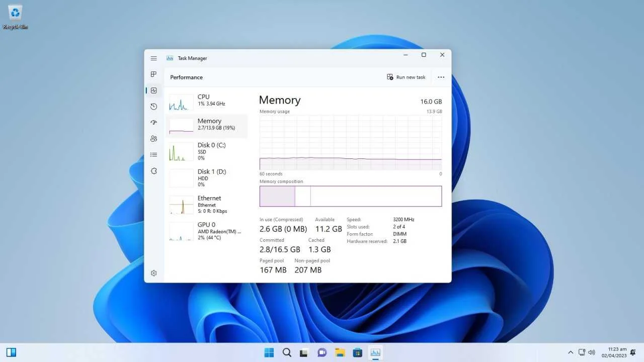Open the clock showing 11:23 am

click(614, 352)
